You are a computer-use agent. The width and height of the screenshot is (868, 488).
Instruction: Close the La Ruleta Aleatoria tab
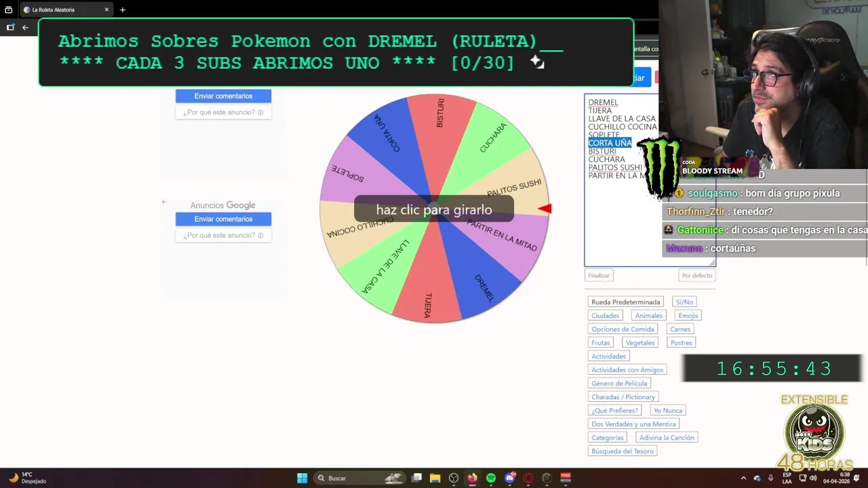point(106,9)
